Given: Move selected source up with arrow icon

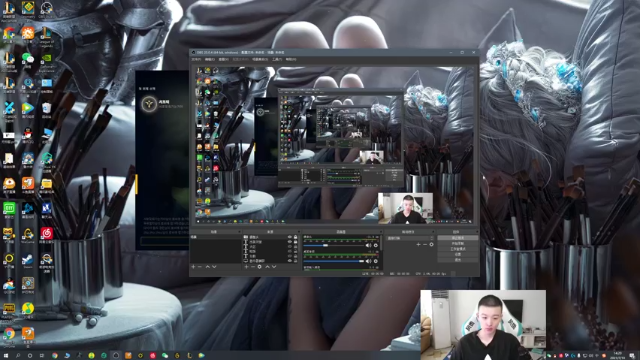Looking at the screenshot, I should coord(267,267).
